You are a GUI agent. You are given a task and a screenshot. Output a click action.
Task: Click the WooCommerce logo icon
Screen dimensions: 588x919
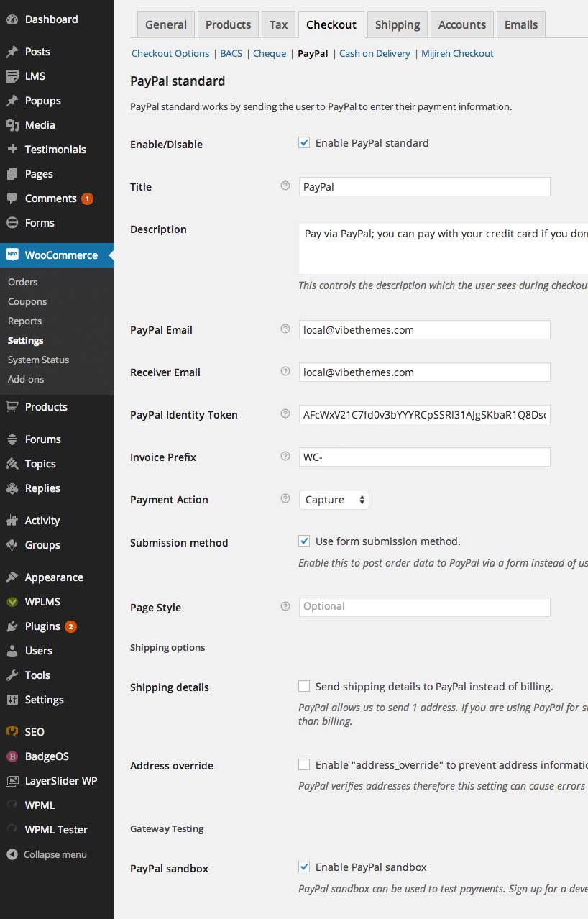pyautogui.click(x=12, y=255)
